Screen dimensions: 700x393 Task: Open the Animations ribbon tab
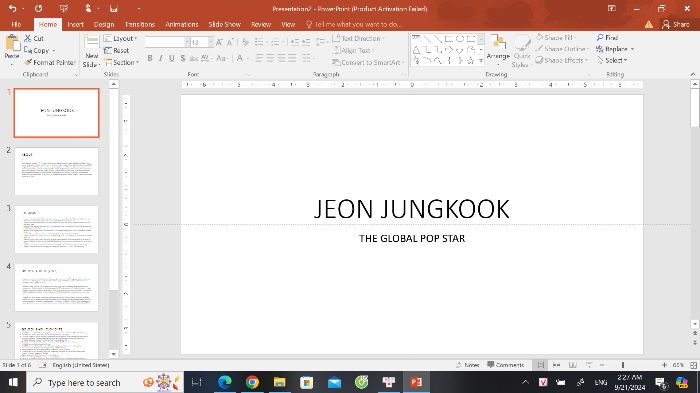181,25
